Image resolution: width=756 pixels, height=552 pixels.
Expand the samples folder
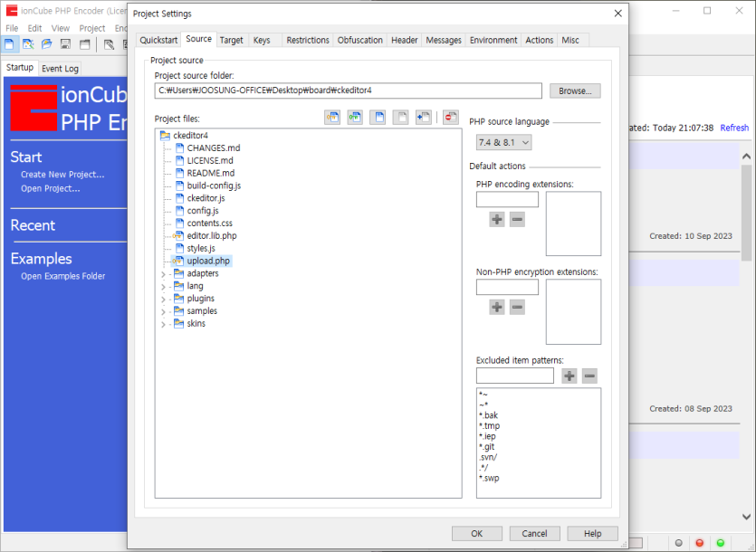click(163, 312)
